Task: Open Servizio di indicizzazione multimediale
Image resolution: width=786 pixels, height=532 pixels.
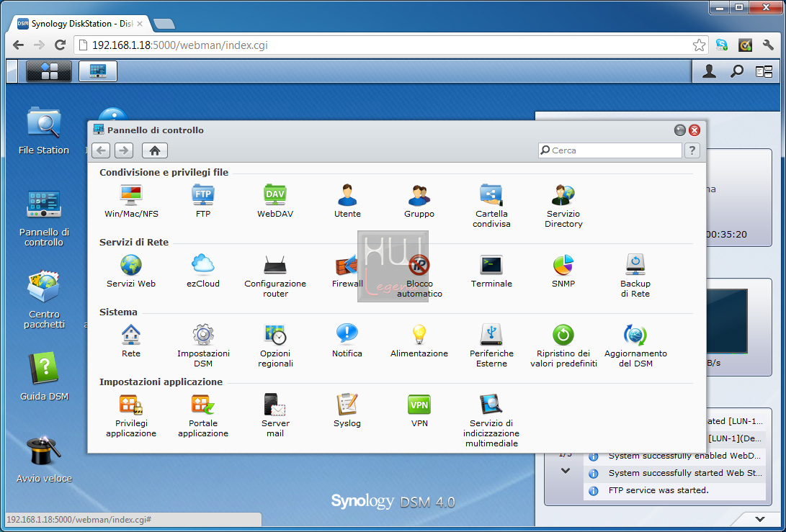Action: tap(491, 420)
